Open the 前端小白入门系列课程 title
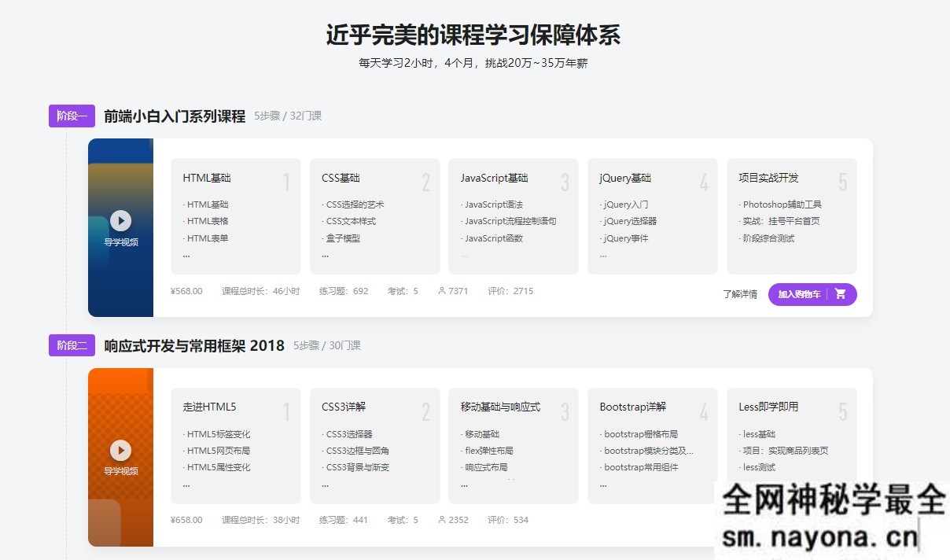The image size is (950, 560). (x=175, y=116)
